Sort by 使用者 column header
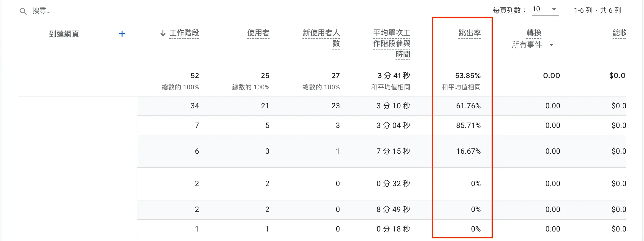Image resolution: width=644 pixels, height=241 pixels. click(258, 33)
